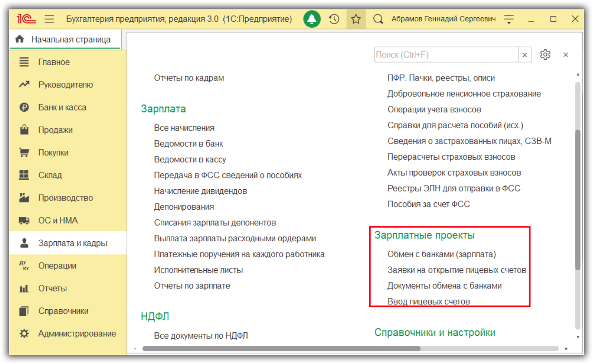Click the vertical scrollbar thumb
Viewport: 593px width, 364px height.
pos(577,200)
